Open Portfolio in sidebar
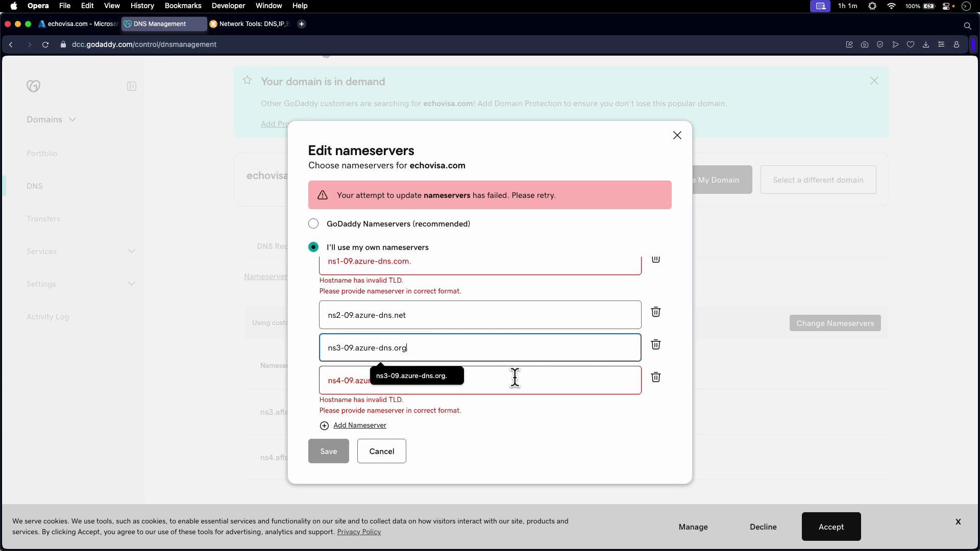The width and height of the screenshot is (980, 551). (42, 154)
